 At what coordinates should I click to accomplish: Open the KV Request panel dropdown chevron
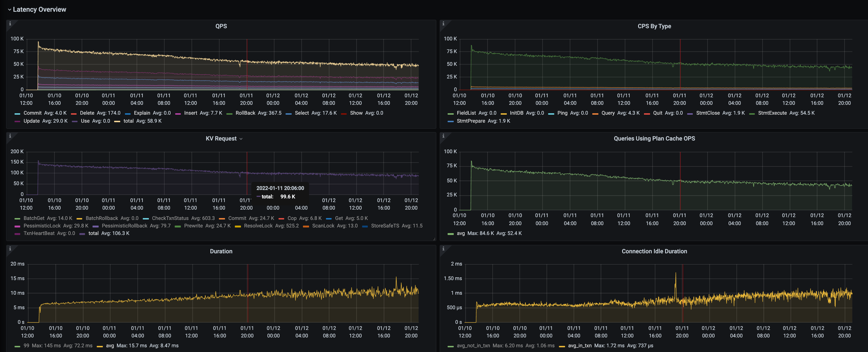point(240,139)
